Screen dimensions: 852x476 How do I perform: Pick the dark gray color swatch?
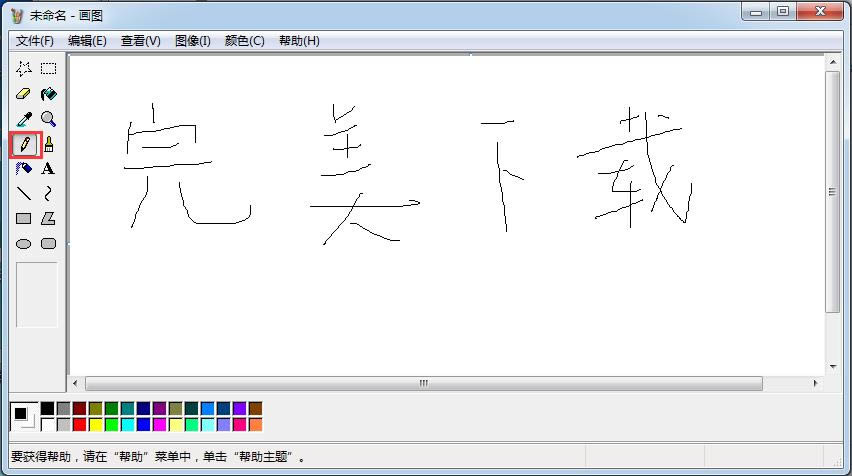point(64,409)
